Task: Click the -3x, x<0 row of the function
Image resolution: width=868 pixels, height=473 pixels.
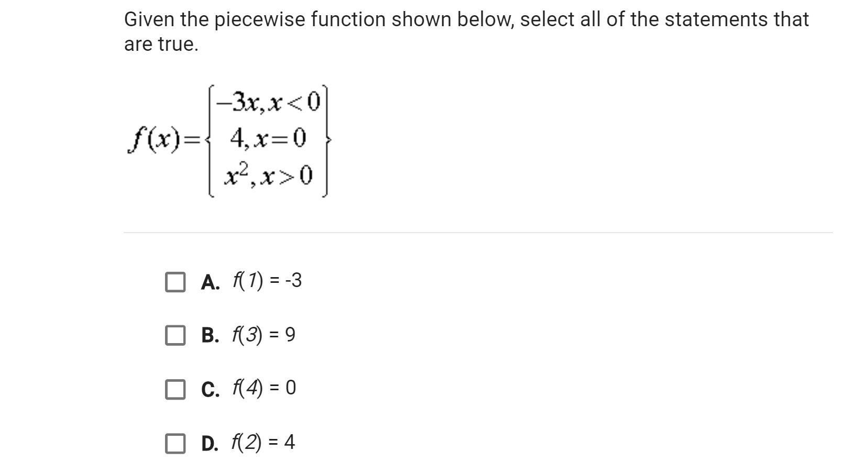Action: (268, 102)
